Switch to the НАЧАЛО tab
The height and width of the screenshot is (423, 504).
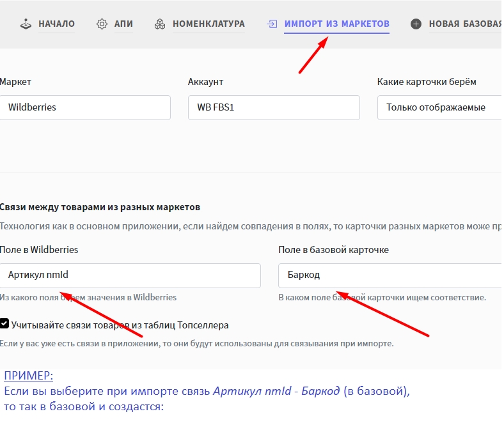(x=56, y=24)
